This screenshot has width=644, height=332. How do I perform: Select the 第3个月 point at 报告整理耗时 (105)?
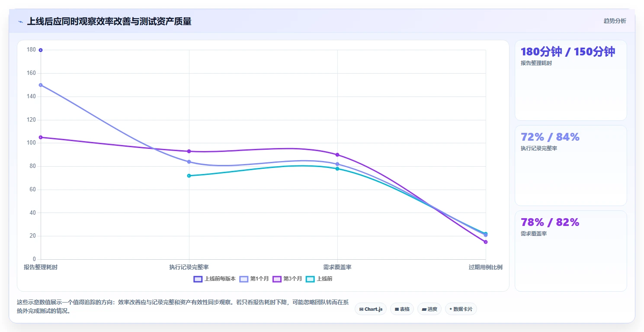(41, 137)
